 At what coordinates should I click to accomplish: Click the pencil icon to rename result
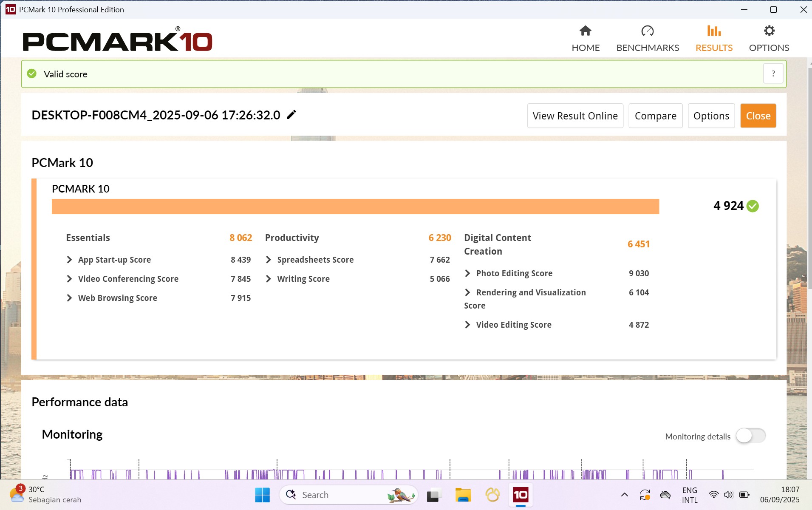pos(291,115)
